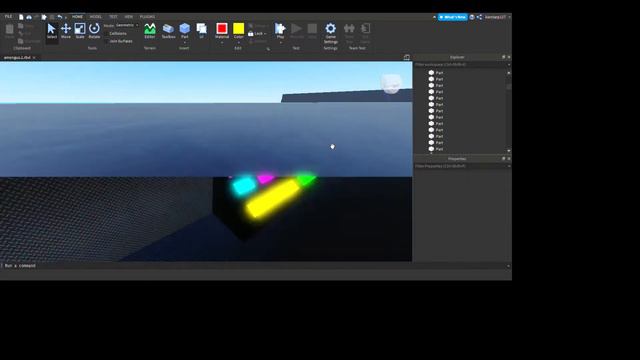Click the Lock tool icon
Viewport: 640px width, 360px height.
click(251, 33)
